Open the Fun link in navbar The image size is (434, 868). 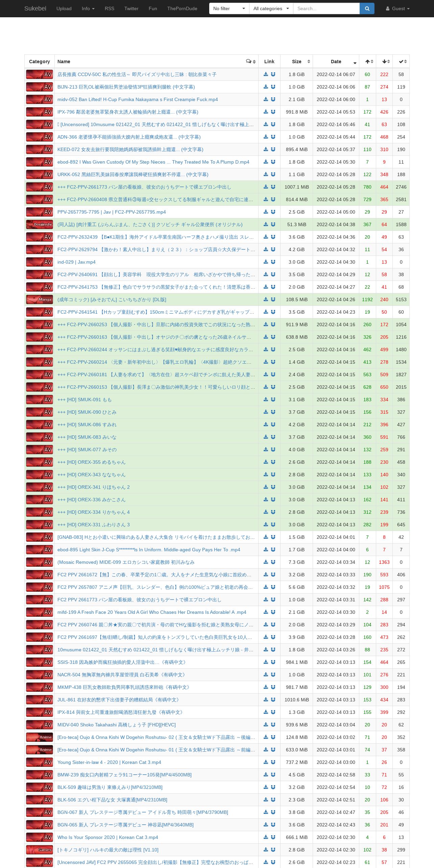153,8
